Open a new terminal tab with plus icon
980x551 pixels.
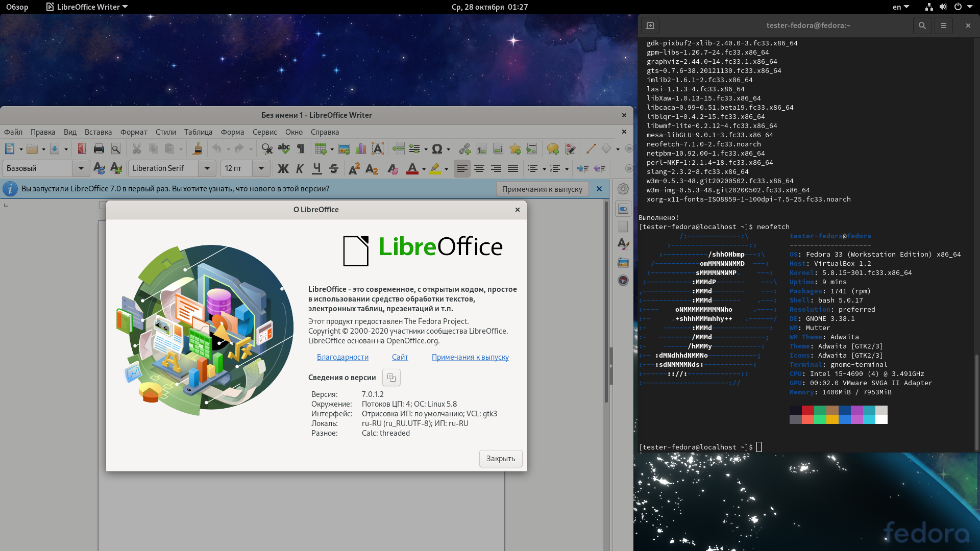[650, 26]
